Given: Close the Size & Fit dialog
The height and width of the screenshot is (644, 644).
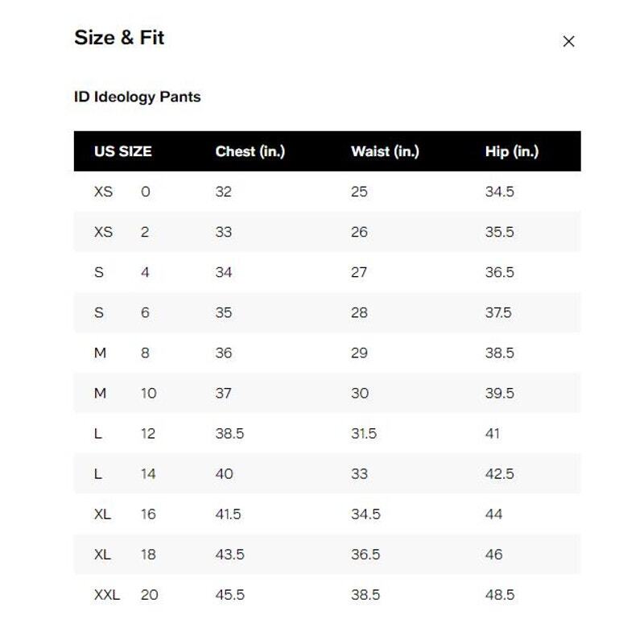Looking at the screenshot, I should (x=568, y=41).
